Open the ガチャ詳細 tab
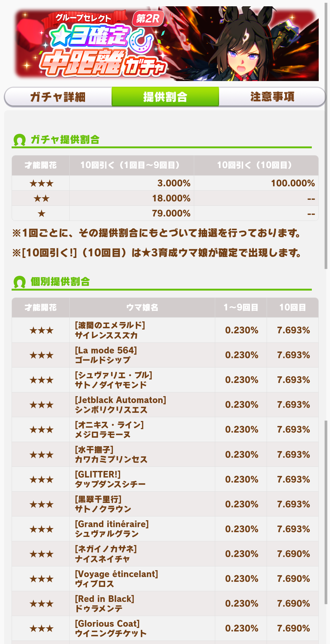 (58, 97)
